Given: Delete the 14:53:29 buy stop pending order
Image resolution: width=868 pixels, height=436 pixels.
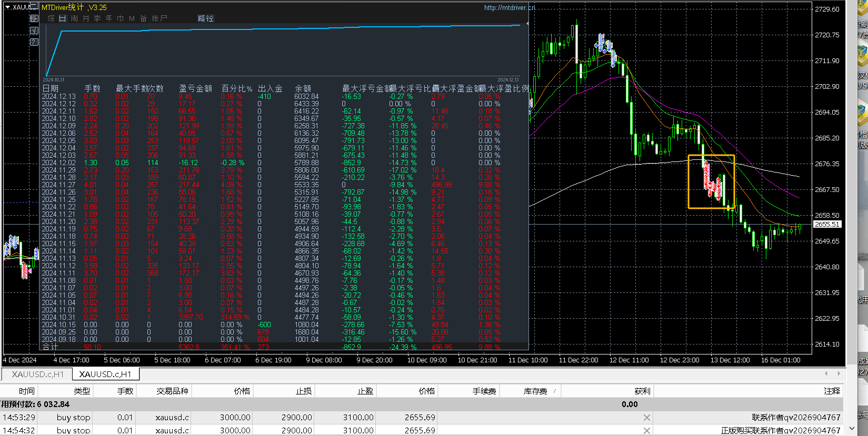Looking at the screenshot, I should point(647,418).
